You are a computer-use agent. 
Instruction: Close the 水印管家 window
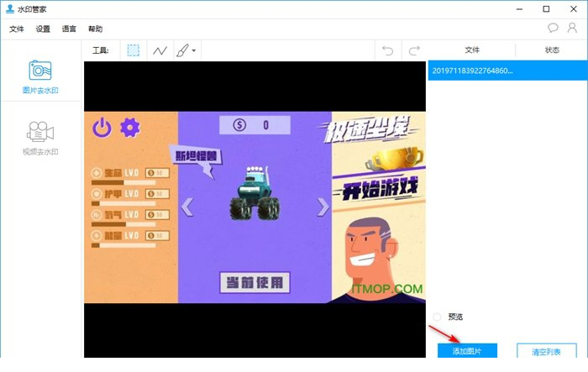pos(574,9)
